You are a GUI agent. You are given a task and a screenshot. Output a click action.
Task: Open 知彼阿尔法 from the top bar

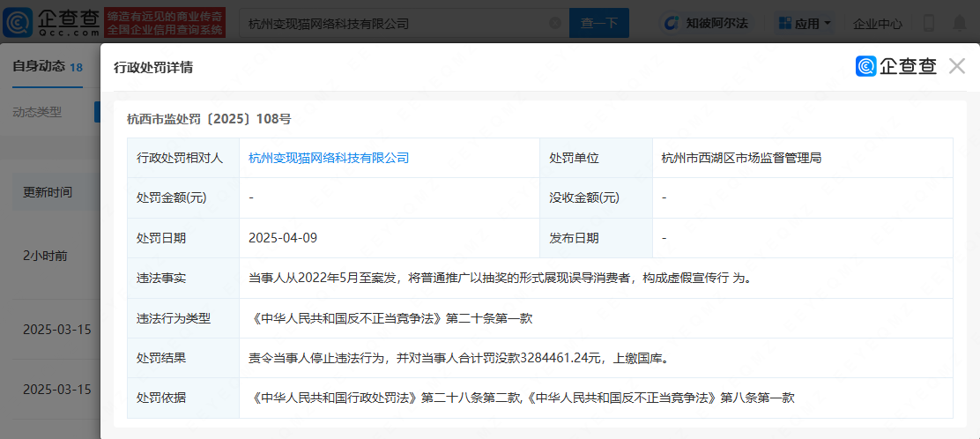point(705,24)
